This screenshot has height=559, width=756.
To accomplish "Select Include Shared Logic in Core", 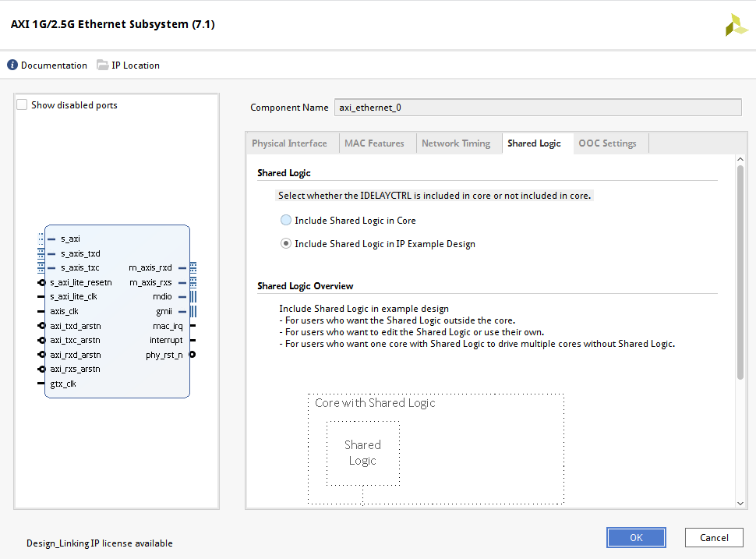I will [286, 221].
